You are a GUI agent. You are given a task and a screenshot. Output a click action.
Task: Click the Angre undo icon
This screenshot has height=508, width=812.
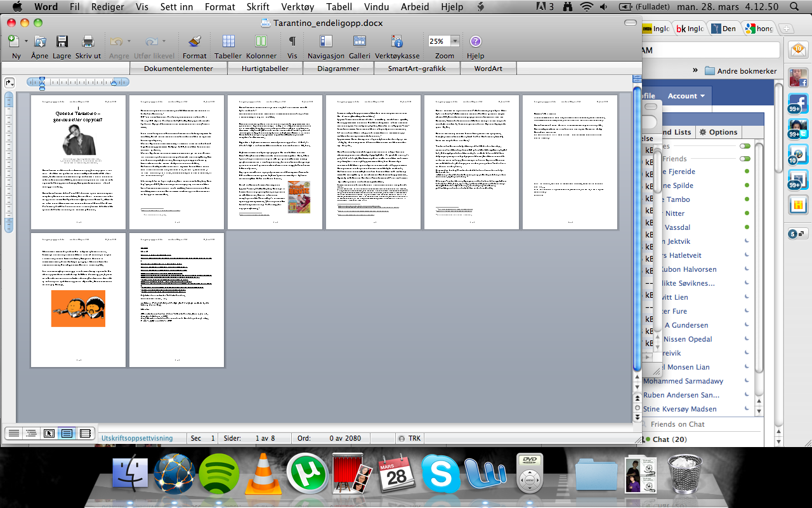[116, 41]
